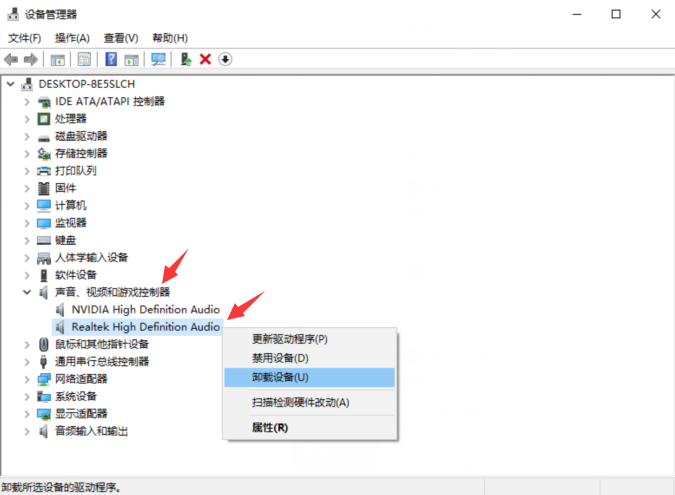The width and height of the screenshot is (675, 495).
Task: Collapse the DESKTOP-8E5SLCH root node
Action: [10, 84]
